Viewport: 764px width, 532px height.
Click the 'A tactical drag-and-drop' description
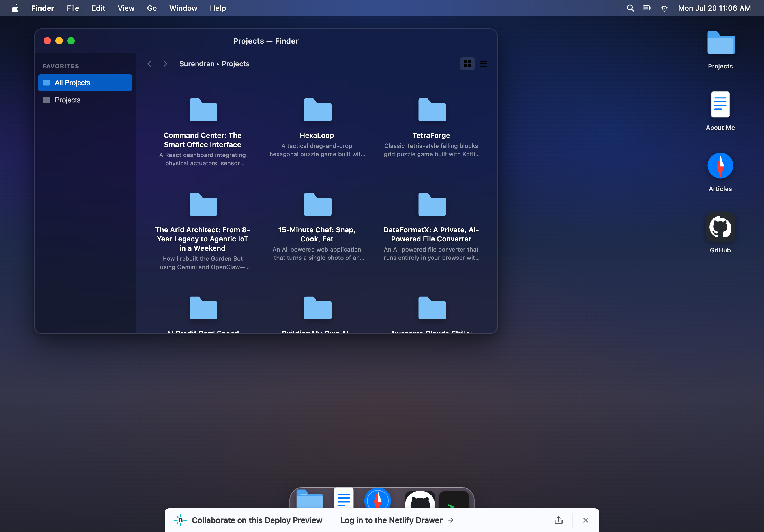point(317,150)
